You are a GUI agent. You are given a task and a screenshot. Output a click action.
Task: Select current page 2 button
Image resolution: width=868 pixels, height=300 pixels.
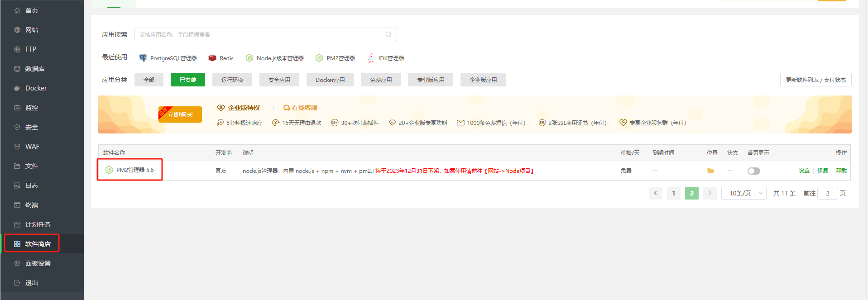tap(692, 193)
